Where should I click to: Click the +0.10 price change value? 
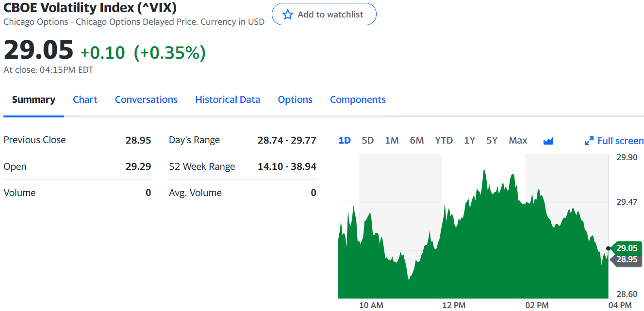click(x=102, y=52)
